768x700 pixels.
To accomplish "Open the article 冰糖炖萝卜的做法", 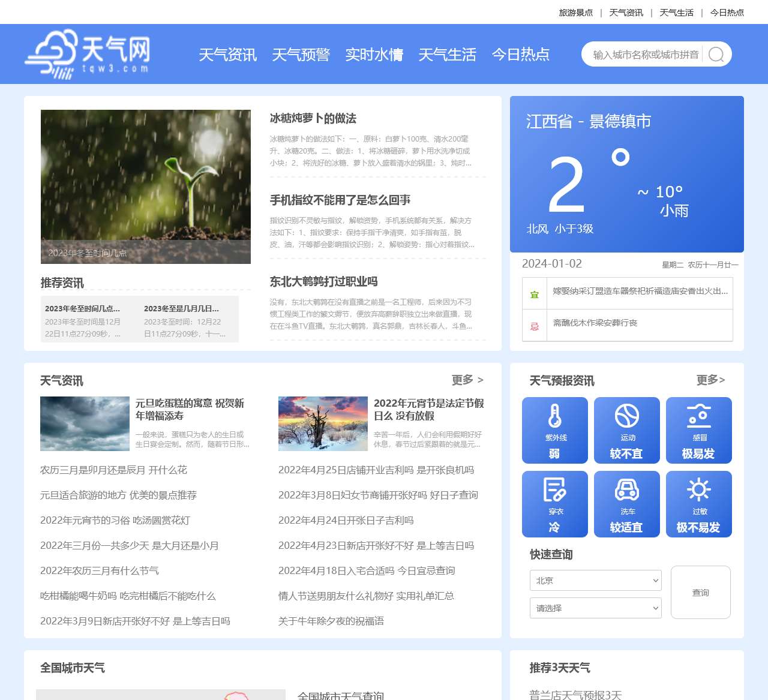I will (x=313, y=119).
